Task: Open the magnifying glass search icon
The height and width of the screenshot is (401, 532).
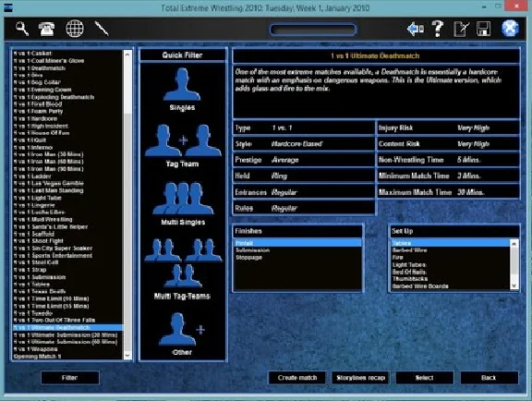Action: [x=22, y=29]
